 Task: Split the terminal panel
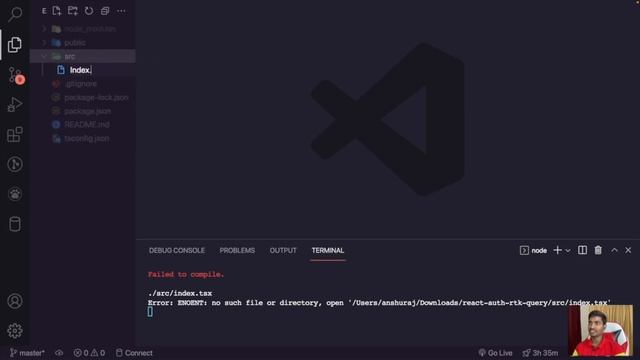click(582, 250)
